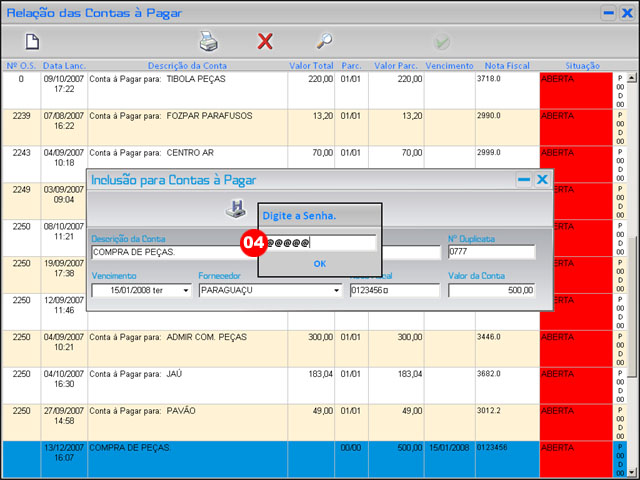Click the printer icon in toolbar
This screenshot has height=480, width=640.
(208, 42)
